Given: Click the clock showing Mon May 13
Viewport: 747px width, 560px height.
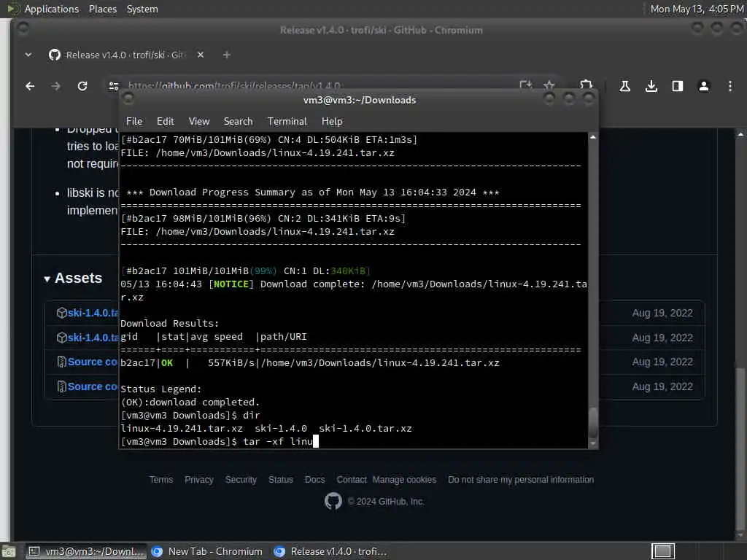Looking at the screenshot, I should (697, 9).
